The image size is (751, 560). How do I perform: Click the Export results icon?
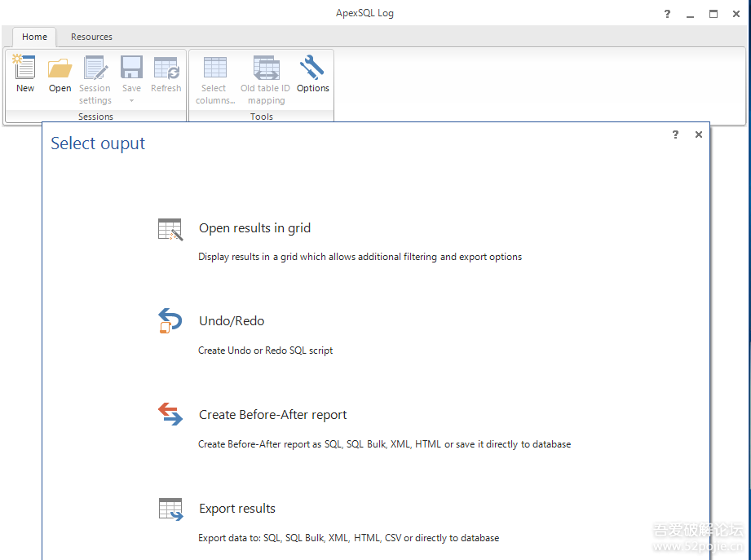pyautogui.click(x=171, y=509)
